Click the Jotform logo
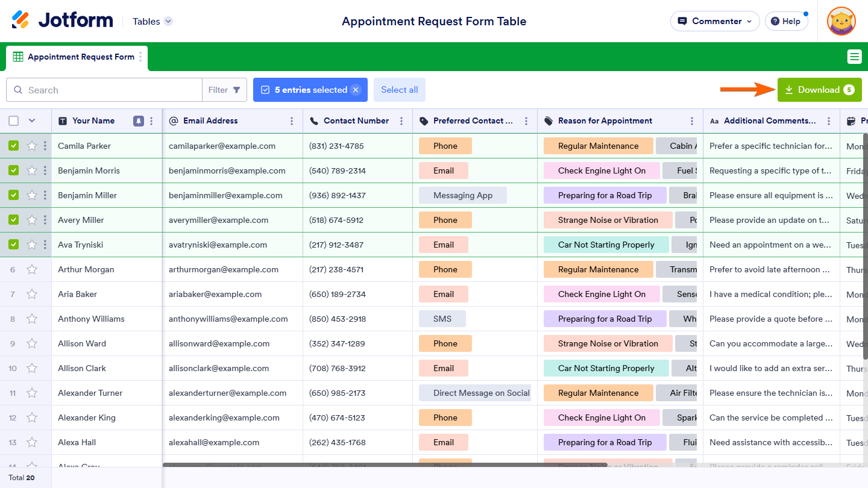Screen dimensions: 868x488 coord(62,20)
